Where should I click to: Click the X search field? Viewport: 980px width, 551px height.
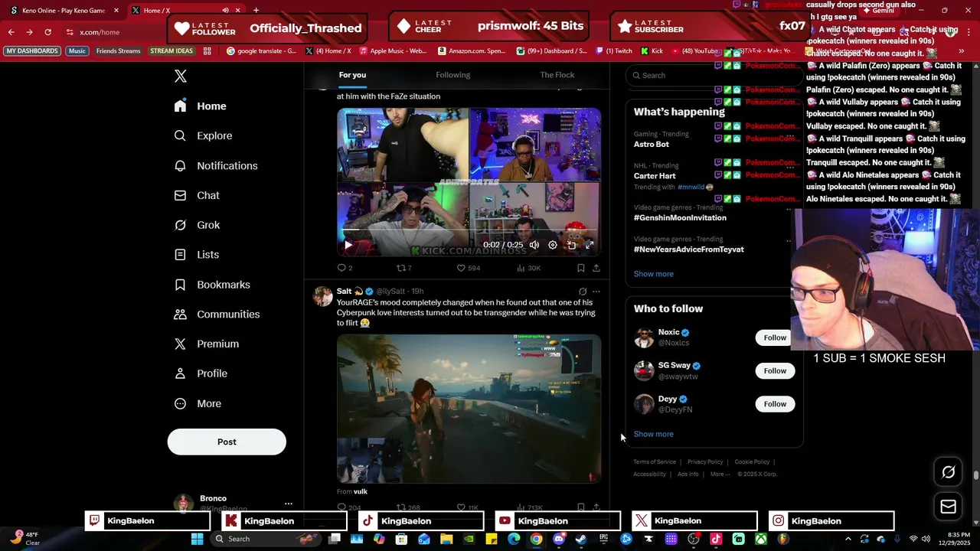tap(714, 75)
